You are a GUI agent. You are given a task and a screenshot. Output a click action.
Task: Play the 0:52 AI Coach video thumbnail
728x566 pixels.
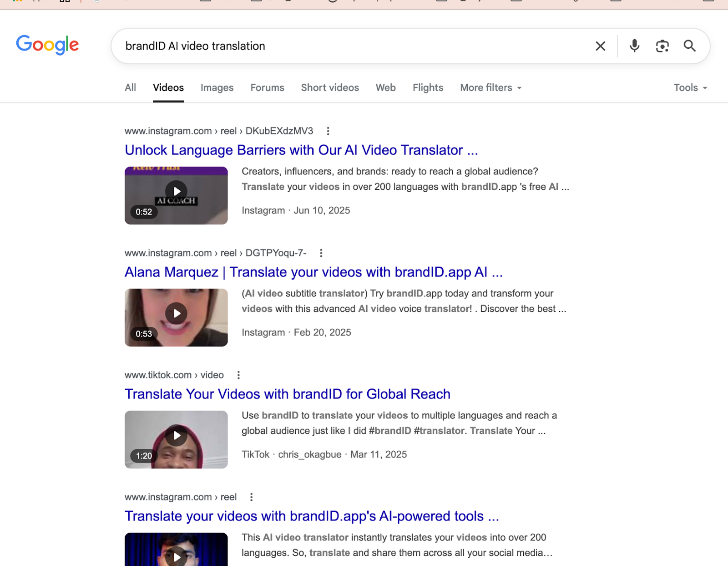(176, 195)
